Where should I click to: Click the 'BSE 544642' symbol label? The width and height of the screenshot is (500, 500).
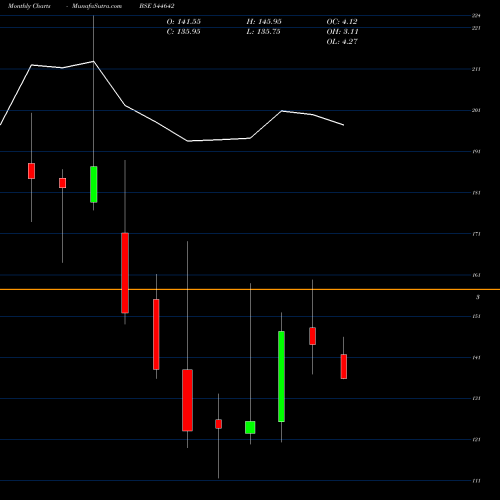point(157,6)
